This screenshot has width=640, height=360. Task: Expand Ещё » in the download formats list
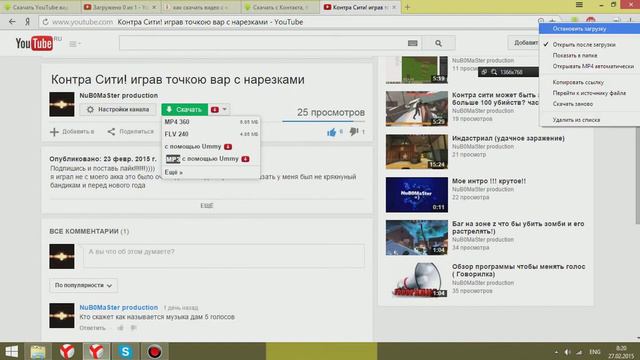[x=173, y=172]
